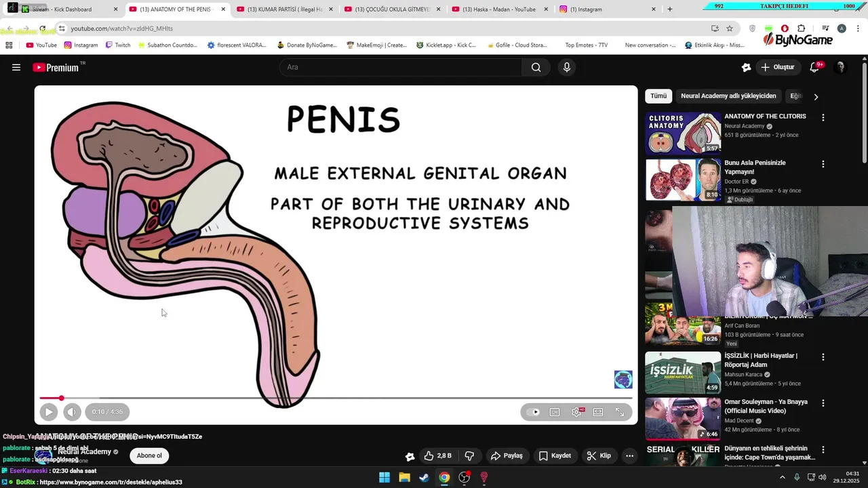This screenshot has height=488, width=868.
Task: Open the 'Omar Souleyman - Ya Bnayya' title
Action: click(x=766, y=406)
